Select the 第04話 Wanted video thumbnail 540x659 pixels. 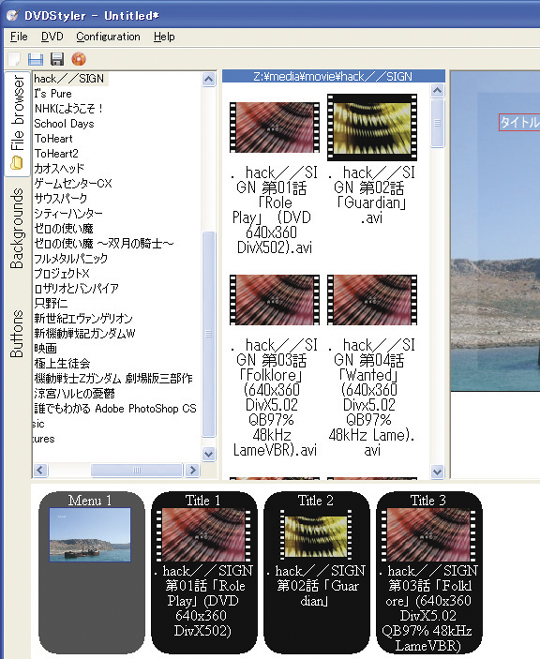[x=372, y=300]
